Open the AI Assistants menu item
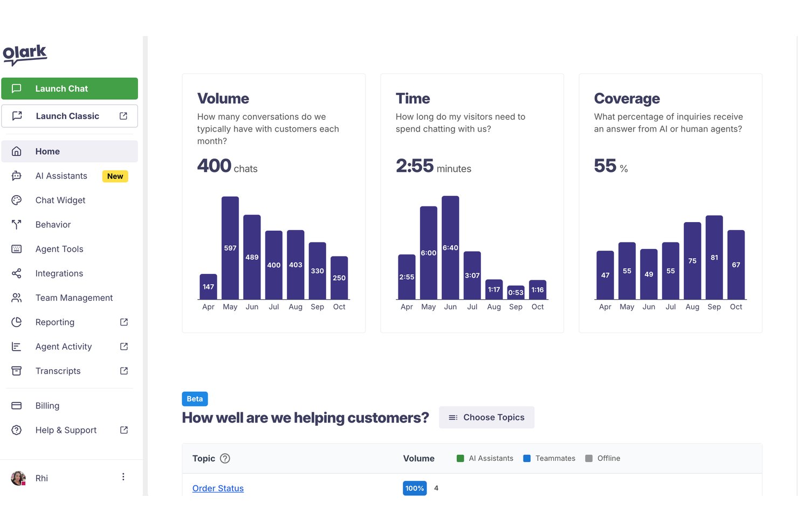This screenshot has height=532, width=798. [x=70, y=176]
